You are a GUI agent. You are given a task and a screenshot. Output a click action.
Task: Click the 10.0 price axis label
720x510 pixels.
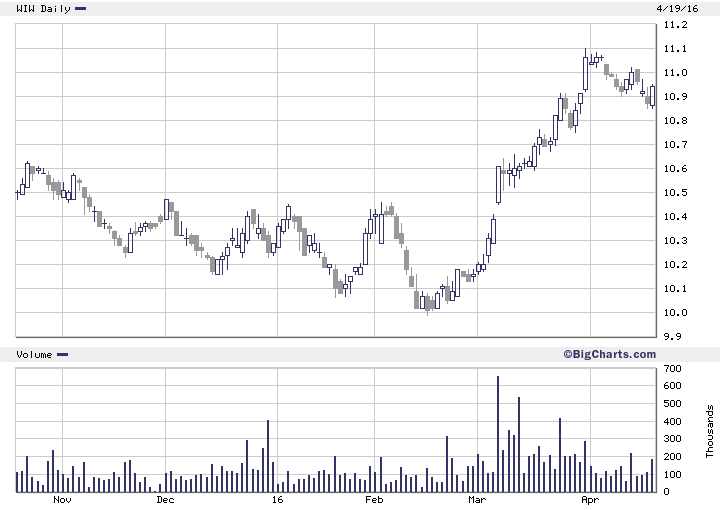pos(675,313)
